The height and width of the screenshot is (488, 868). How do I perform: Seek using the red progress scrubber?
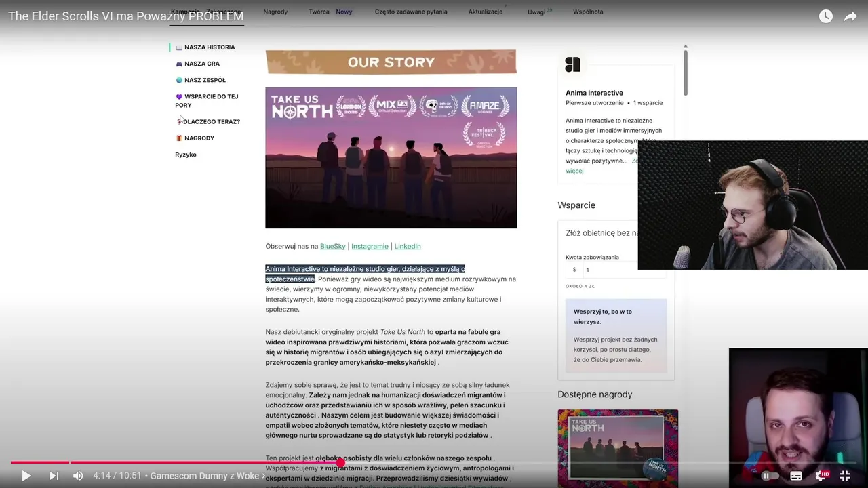(340, 462)
